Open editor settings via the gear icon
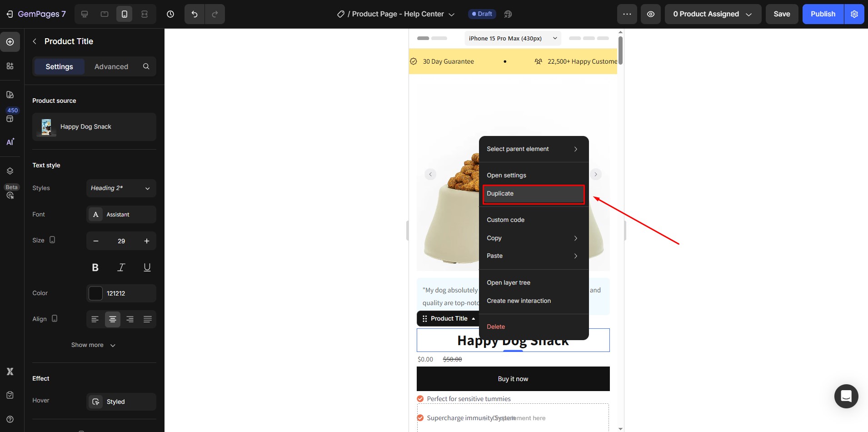Screen dimensions: 868x432 coord(854,14)
